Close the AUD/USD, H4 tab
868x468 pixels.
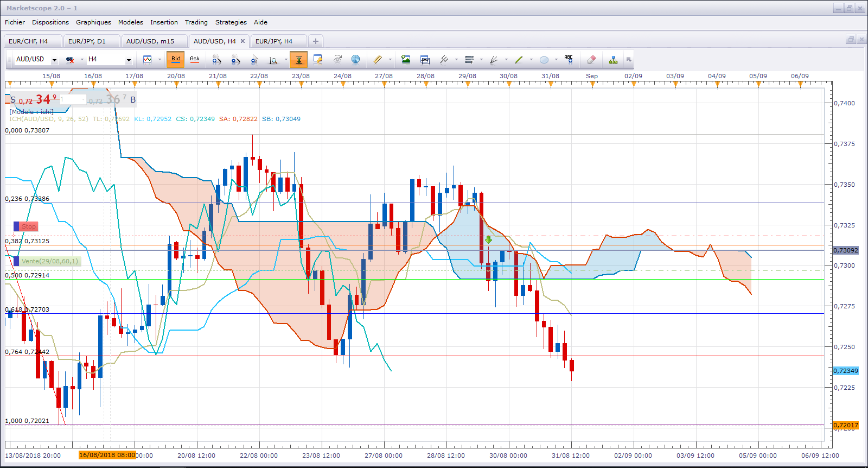(242, 41)
